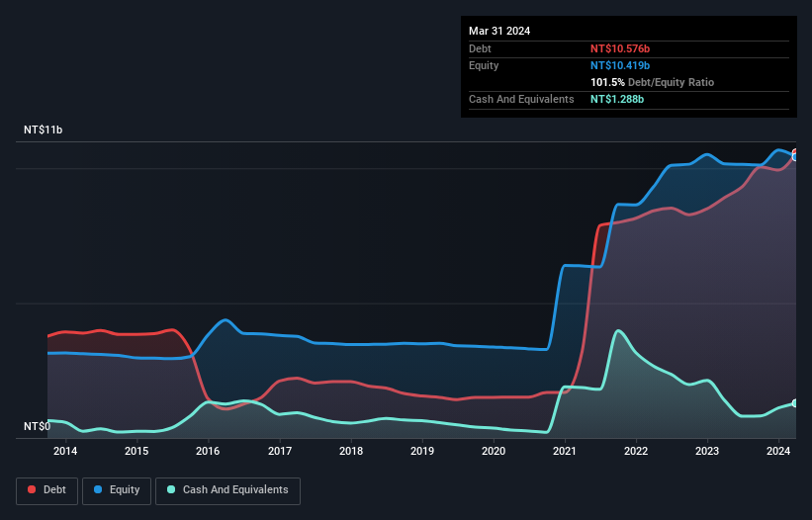Click the 2016 x-axis label

point(208,451)
